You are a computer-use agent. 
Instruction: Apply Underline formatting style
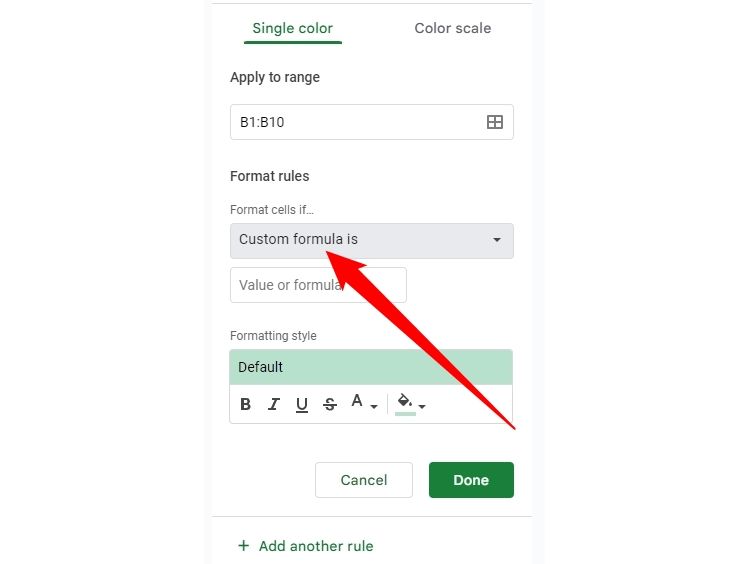tap(302, 405)
